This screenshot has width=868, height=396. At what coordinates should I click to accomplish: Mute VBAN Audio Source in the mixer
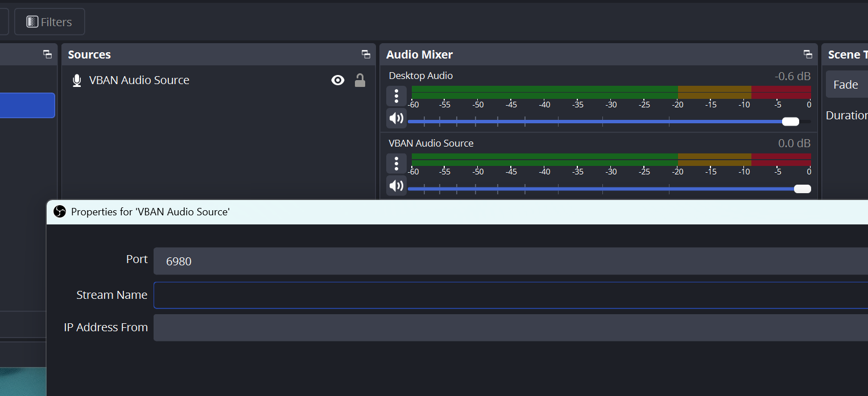point(396,186)
